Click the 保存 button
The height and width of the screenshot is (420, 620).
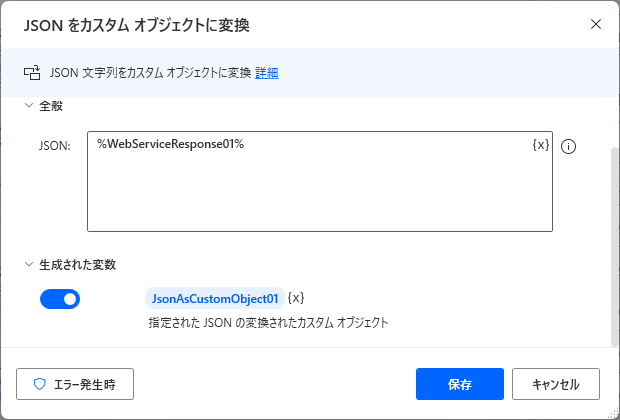[x=460, y=384]
